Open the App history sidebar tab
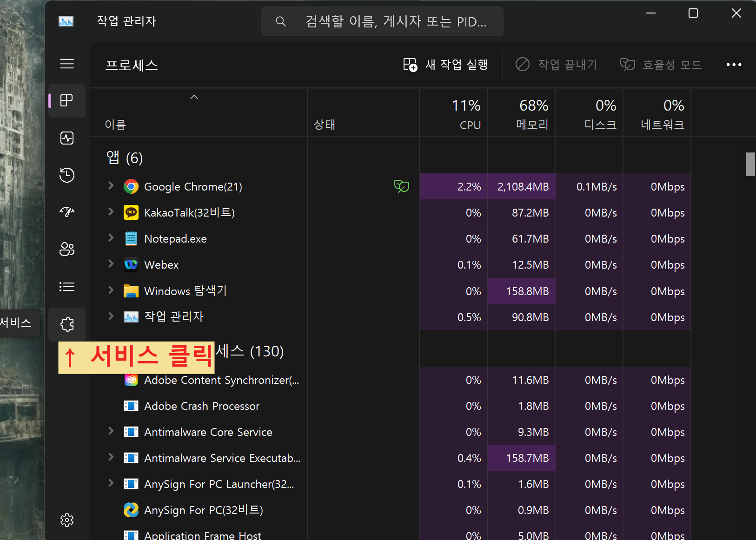Image resolution: width=756 pixels, height=540 pixels. [x=67, y=175]
